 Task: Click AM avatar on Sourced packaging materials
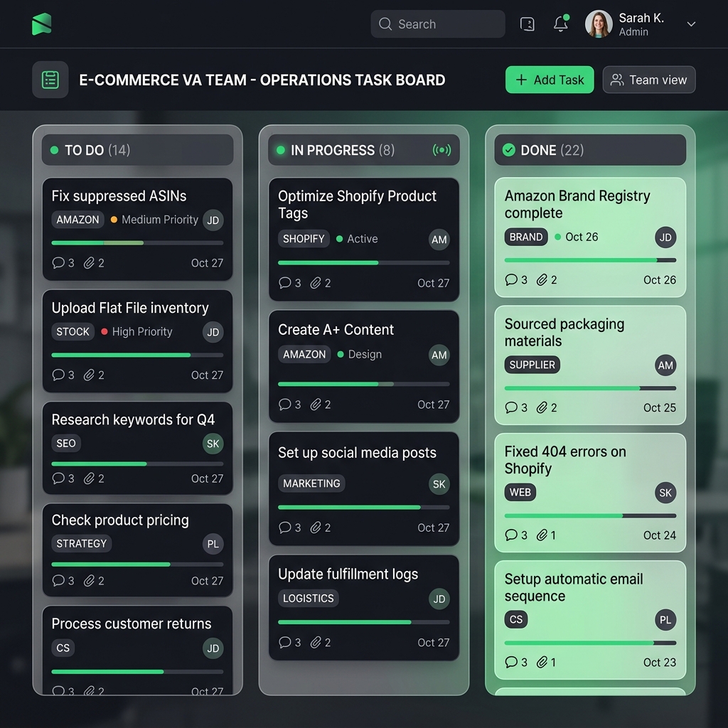tap(665, 365)
